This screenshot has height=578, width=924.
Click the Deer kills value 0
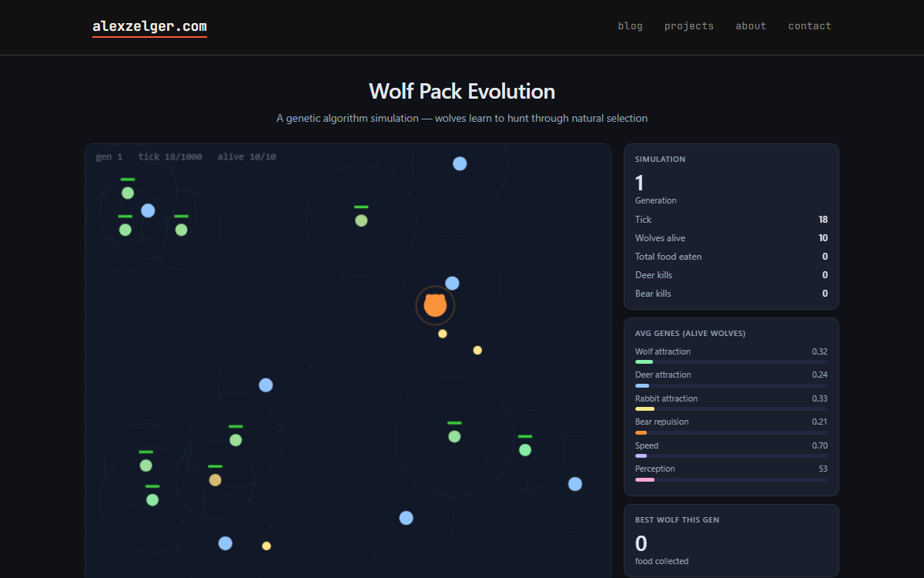[x=825, y=275]
